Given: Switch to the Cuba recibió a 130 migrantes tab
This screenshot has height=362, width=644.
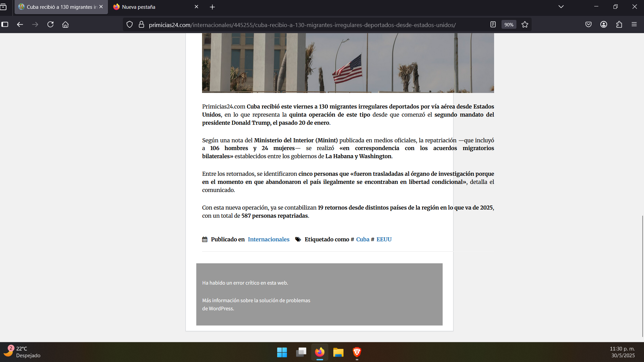Looking at the screenshot, I should [x=61, y=7].
